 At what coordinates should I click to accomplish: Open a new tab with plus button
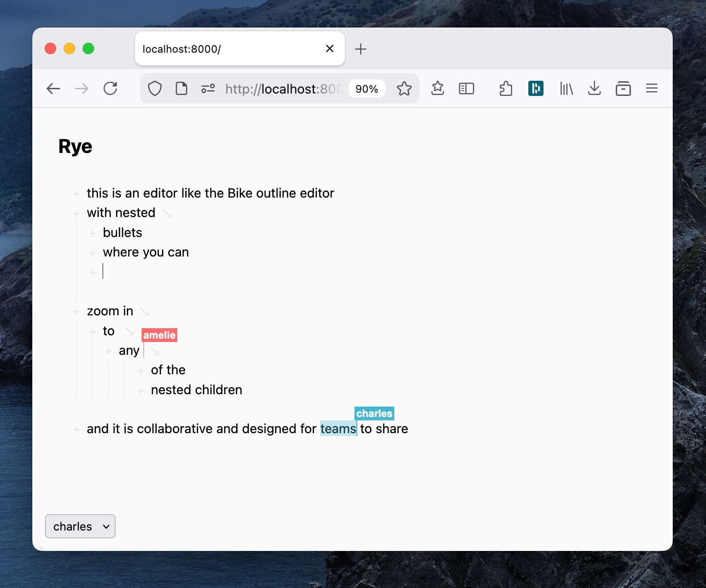point(361,49)
